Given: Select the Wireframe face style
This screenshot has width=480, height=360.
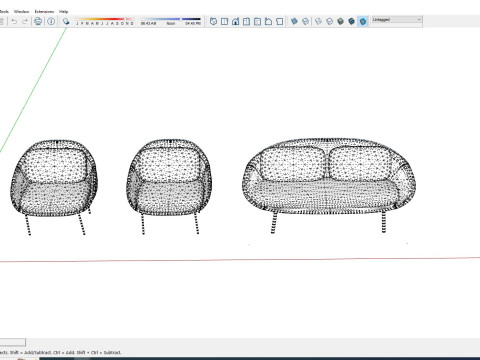Looking at the screenshot, I should [318, 21].
